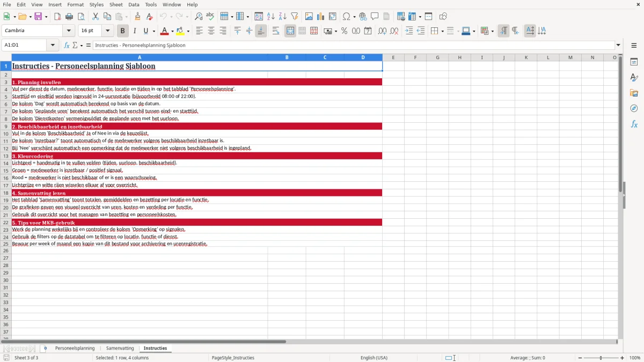Open the Font Name dropdown list
This screenshot has width=644, height=362.
(x=68, y=31)
